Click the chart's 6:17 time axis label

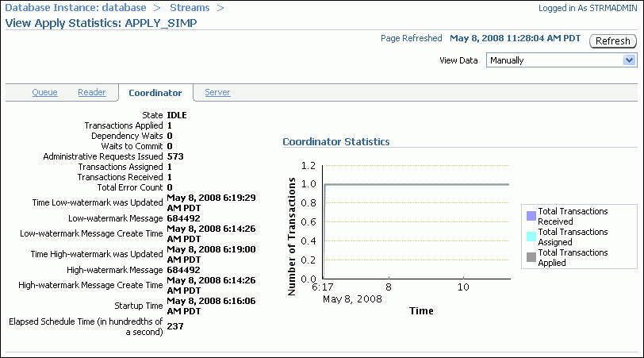[x=323, y=287]
